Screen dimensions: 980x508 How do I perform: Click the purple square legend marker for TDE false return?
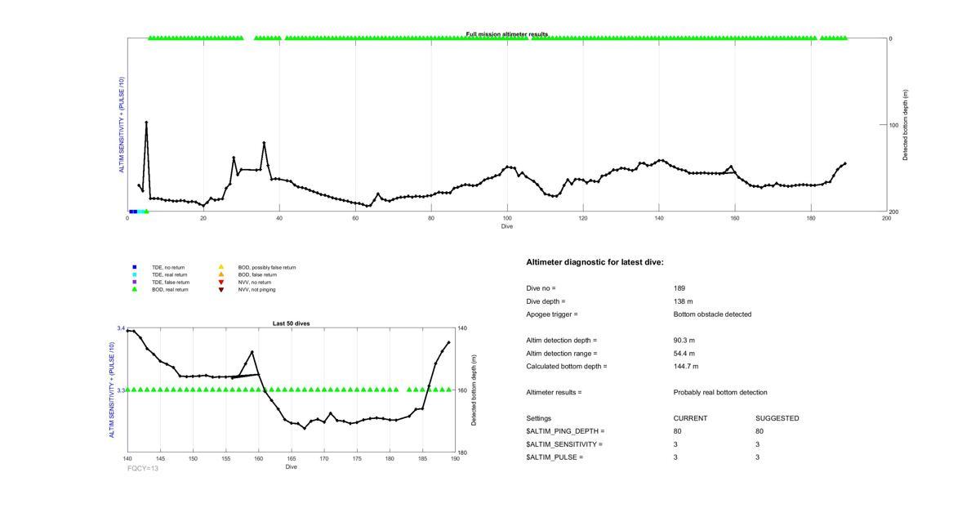click(135, 282)
